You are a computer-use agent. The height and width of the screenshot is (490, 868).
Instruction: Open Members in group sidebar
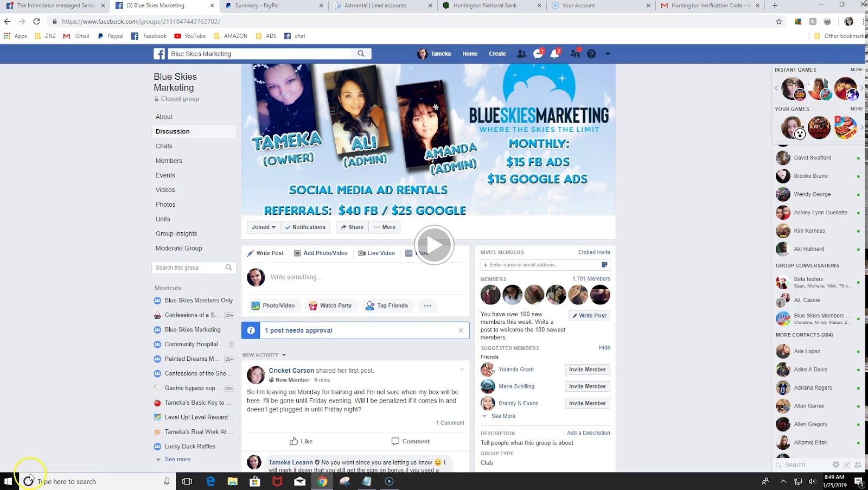[x=169, y=161]
